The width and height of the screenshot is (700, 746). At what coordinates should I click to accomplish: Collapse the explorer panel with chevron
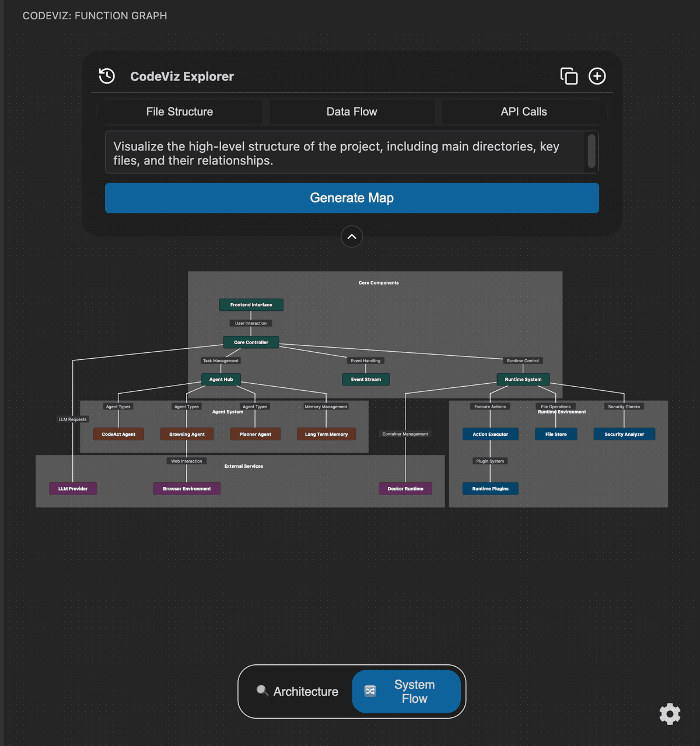tap(352, 236)
